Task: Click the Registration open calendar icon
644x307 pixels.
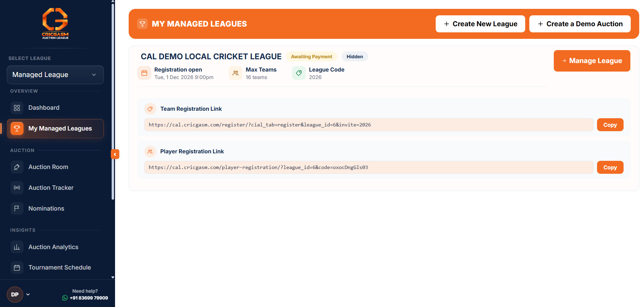Action: click(144, 73)
